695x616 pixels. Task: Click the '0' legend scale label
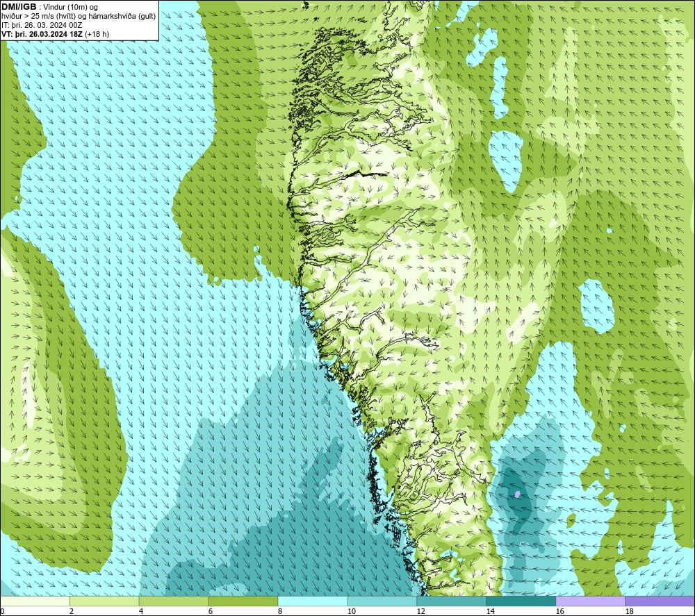pyautogui.click(x=2, y=611)
